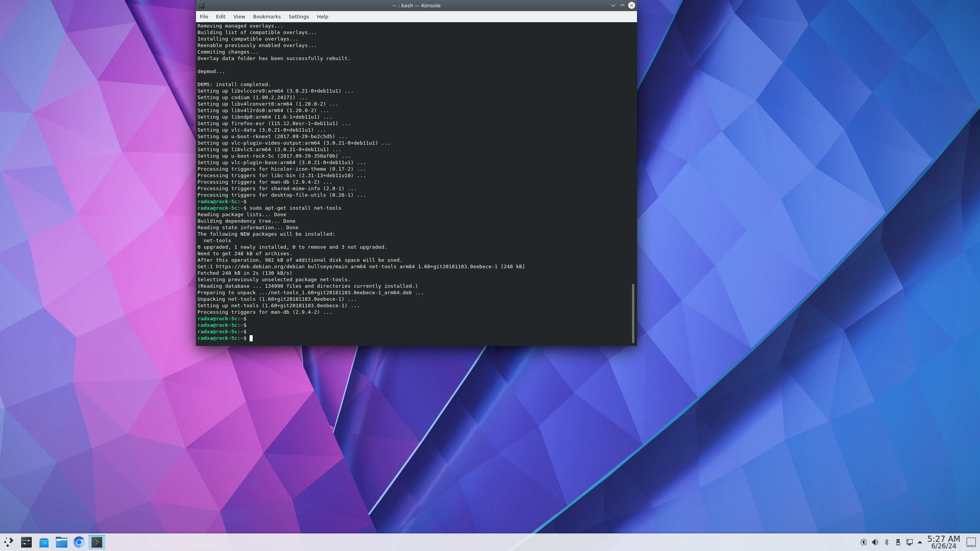The height and width of the screenshot is (551, 980).
Task: Click 'Setting up firefox-esr' line
Action: tap(274, 124)
